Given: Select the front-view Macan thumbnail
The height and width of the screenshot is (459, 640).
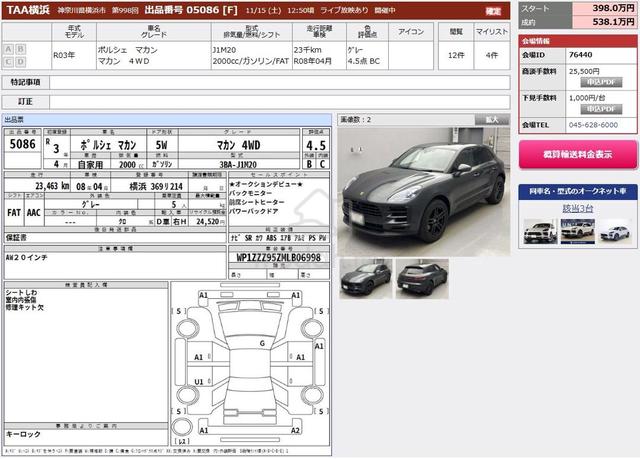Looking at the screenshot, I should click(366, 278).
